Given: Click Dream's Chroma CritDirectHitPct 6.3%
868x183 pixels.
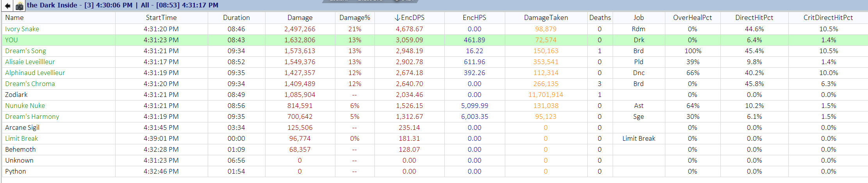Looking at the screenshot, I should [x=829, y=84].
